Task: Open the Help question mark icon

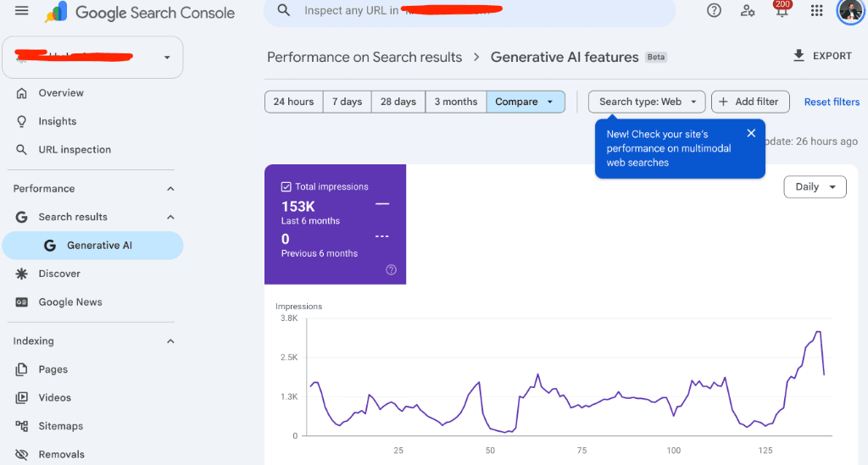Action: pos(714,10)
